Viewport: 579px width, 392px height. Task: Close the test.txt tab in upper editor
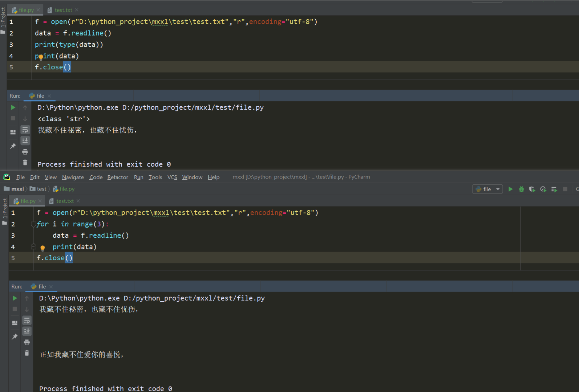pos(77,10)
